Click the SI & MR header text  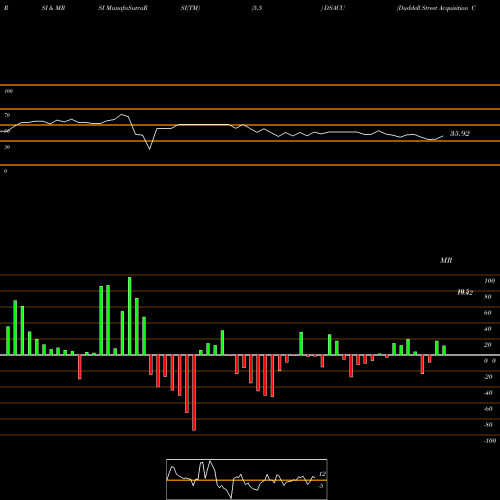click(53, 8)
